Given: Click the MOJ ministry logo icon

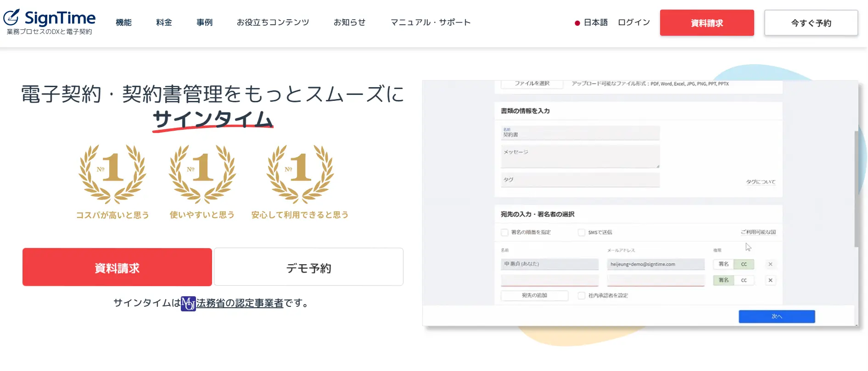Looking at the screenshot, I should [188, 304].
